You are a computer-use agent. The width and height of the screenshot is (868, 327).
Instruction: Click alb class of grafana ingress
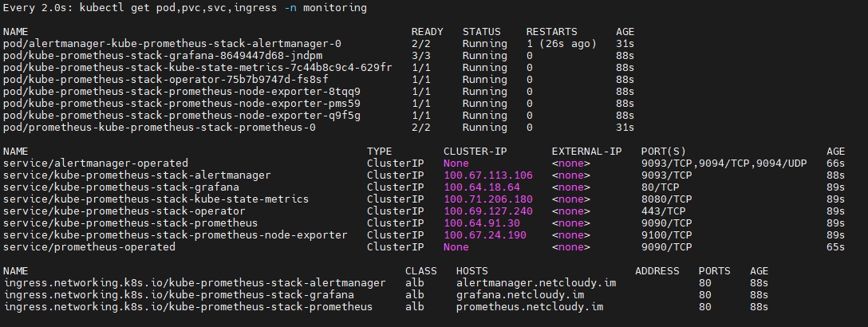click(x=415, y=295)
